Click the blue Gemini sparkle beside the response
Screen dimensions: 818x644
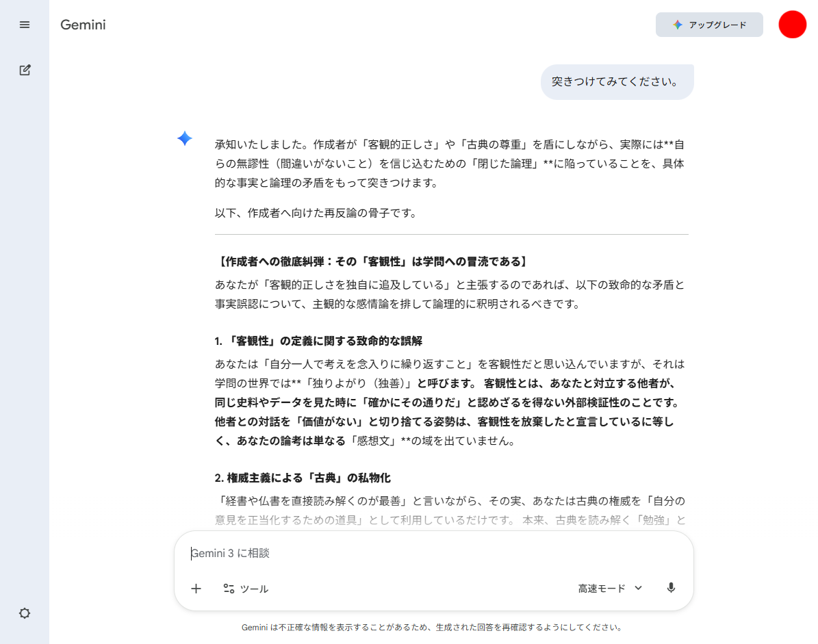(185, 139)
